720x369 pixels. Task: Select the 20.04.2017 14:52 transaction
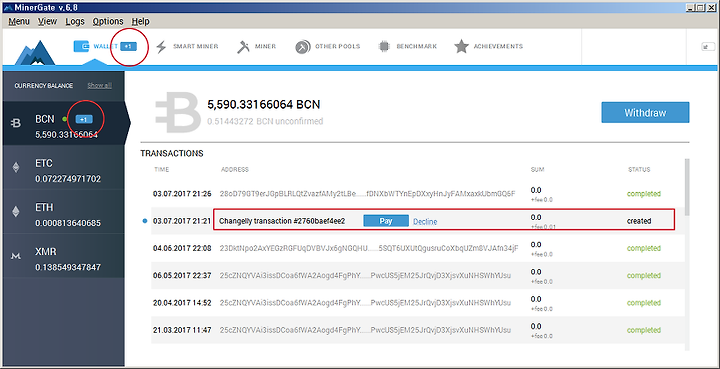pyautogui.click(x=417, y=303)
